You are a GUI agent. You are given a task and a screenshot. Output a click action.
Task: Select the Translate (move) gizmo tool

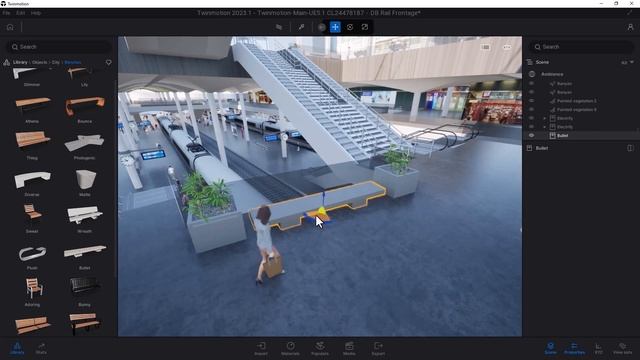335,27
